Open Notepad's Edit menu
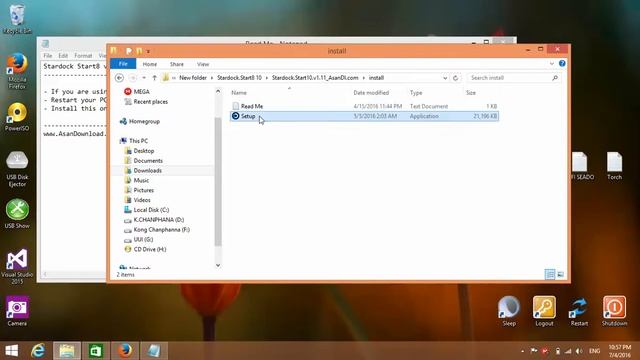Screen dimensions: 640x360 (63, 56)
